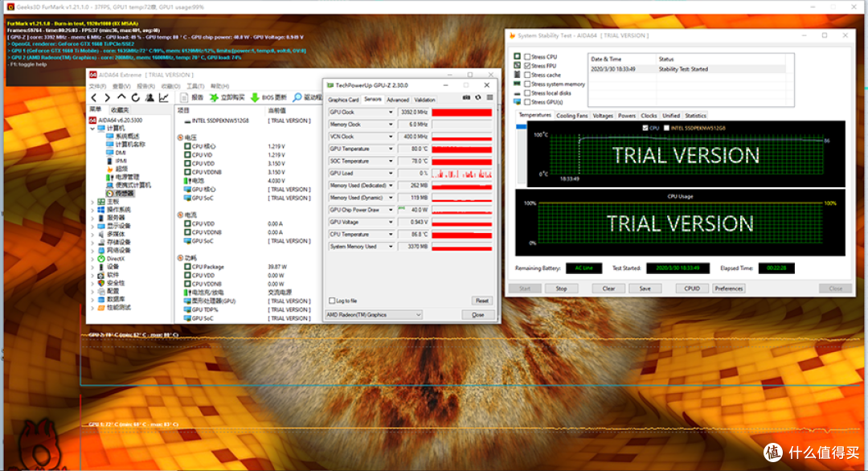Click the GPU-Z refresh icon

(x=478, y=97)
